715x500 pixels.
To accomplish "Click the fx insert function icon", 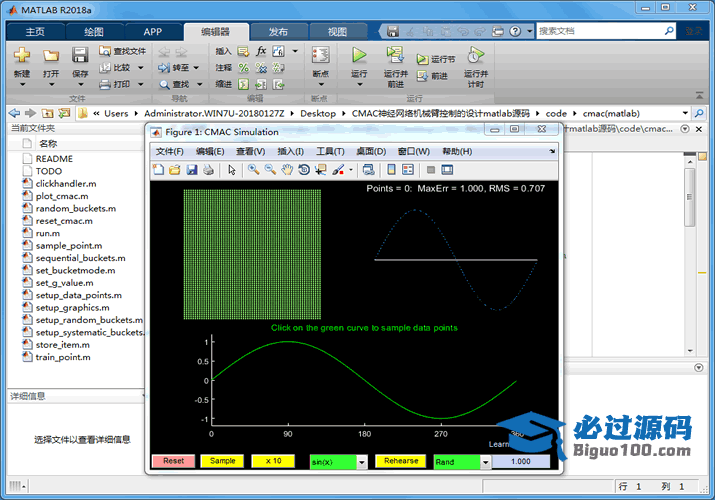I will pyautogui.click(x=261, y=51).
